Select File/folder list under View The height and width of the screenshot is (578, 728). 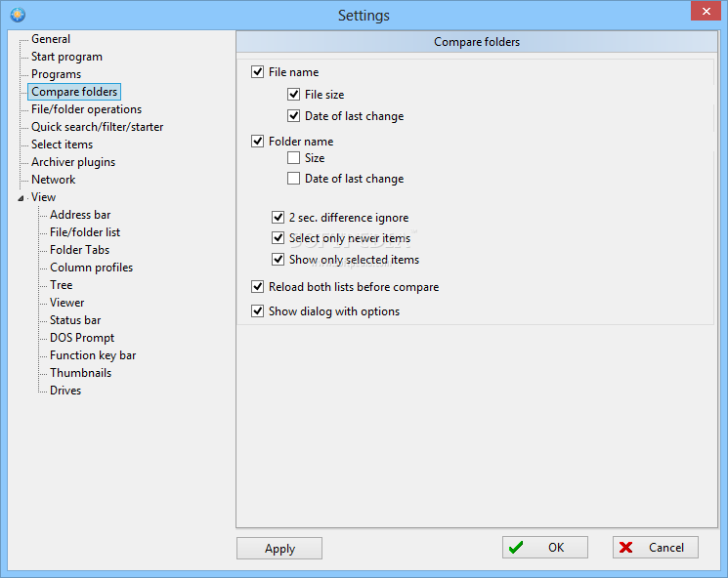[x=85, y=232]
